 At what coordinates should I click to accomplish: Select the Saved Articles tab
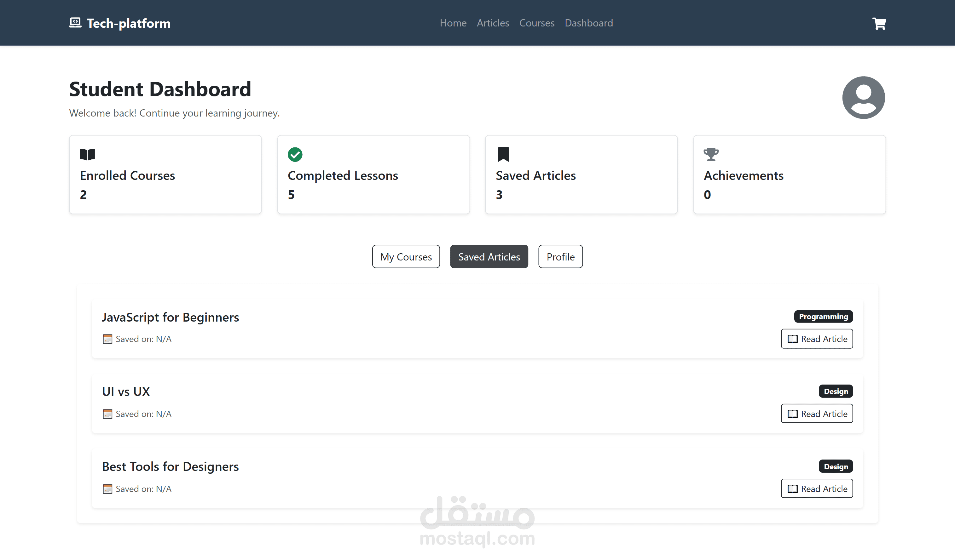tap(489, 257)
